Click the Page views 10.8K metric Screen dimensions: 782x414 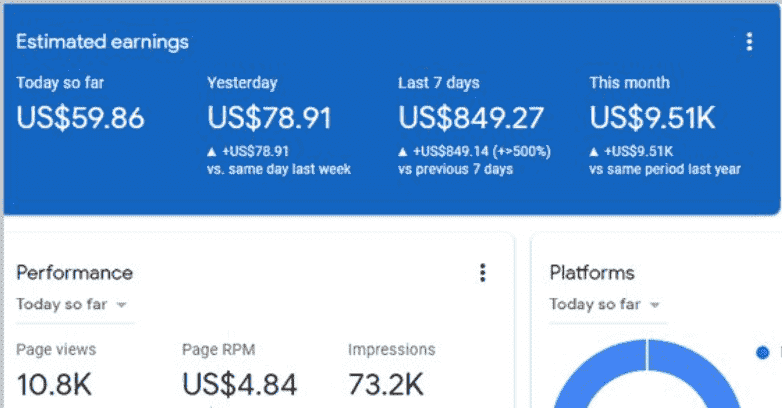[57, 383]
